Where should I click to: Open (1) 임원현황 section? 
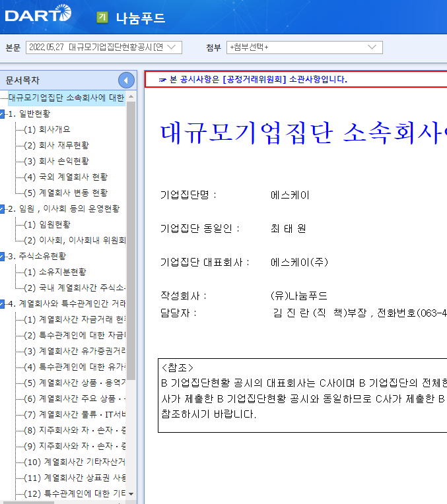[x=47, y=224]
